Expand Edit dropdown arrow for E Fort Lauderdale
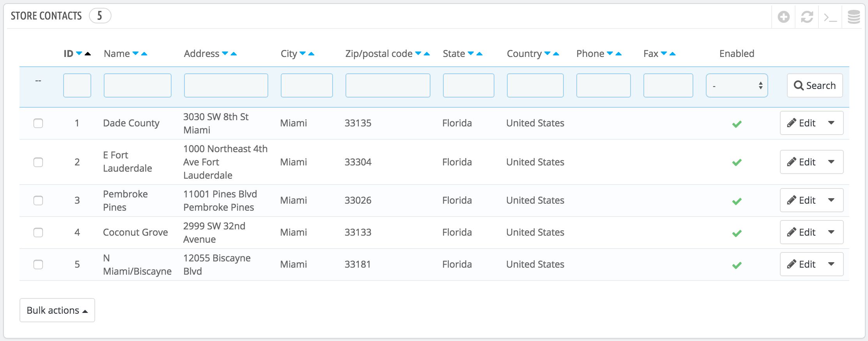Viewport: 868px width, 341px height. 831,162
